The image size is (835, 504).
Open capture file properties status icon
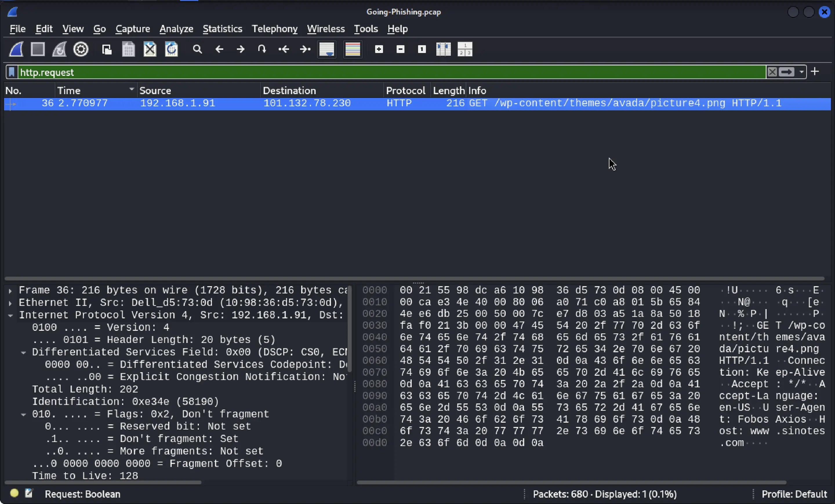tap(29, 493)
